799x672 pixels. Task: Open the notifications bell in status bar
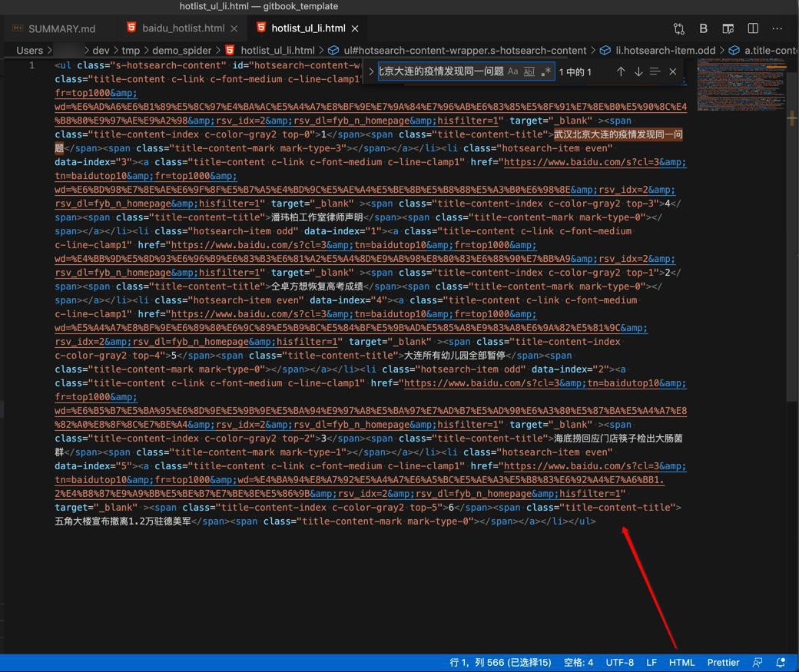(x=780, y=662)
